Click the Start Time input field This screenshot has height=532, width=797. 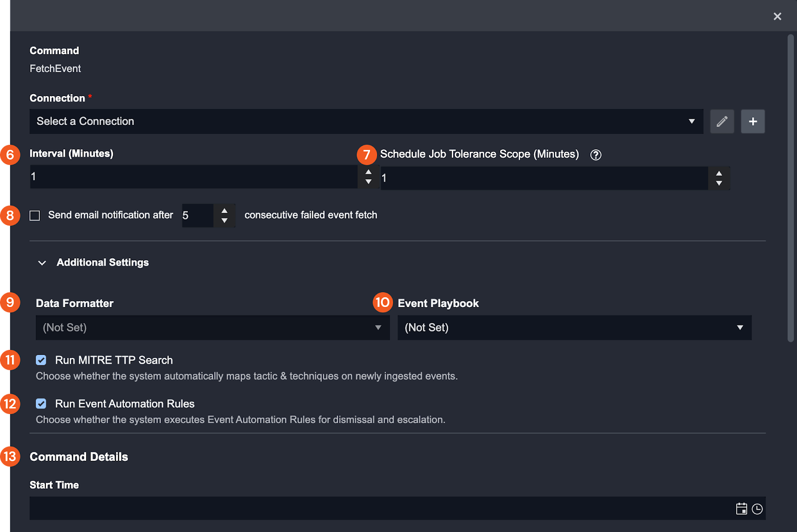click(x=379, y=509)
